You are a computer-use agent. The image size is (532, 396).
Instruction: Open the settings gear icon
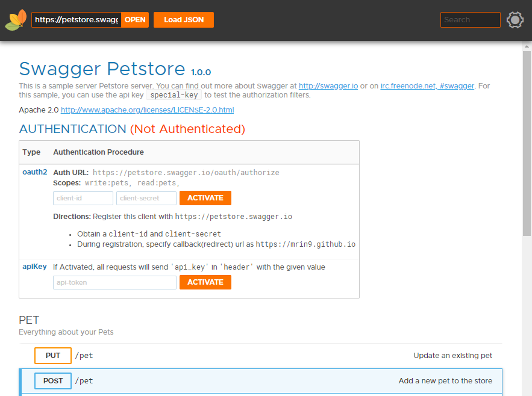click(x=515, y=20)
